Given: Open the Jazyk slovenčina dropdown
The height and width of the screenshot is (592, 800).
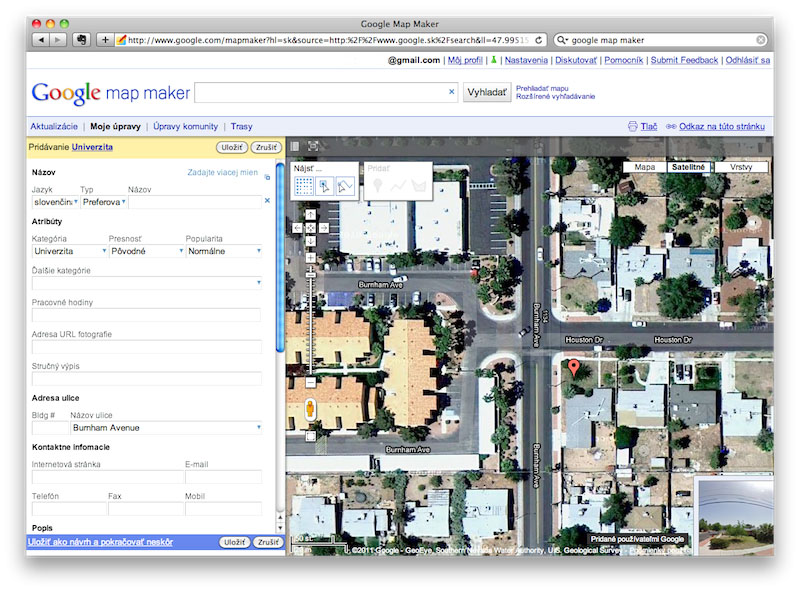Looking at the screenshot, I should [55, 202].
